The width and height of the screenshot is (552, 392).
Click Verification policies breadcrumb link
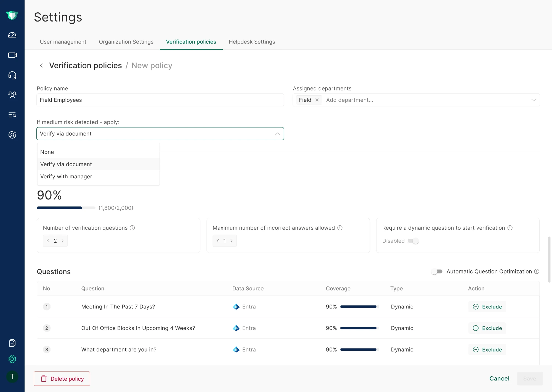85,66
